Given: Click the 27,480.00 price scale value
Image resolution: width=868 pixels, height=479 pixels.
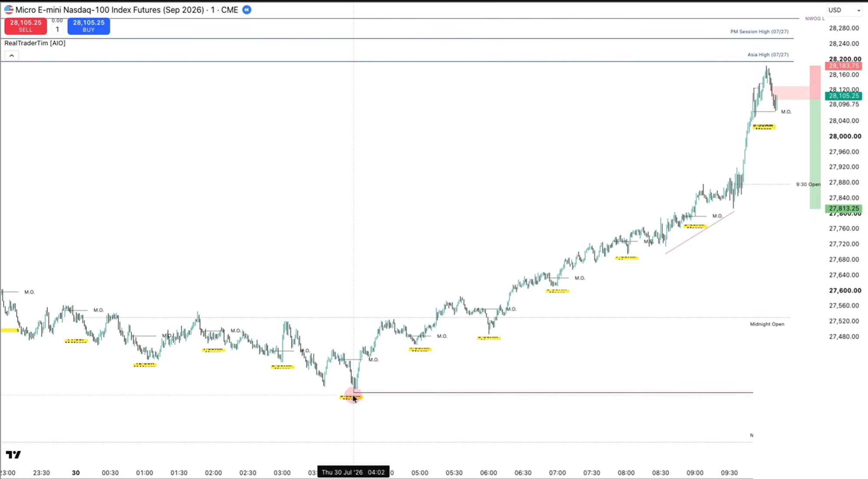Looking at the screenshot, I should [844, 337].
